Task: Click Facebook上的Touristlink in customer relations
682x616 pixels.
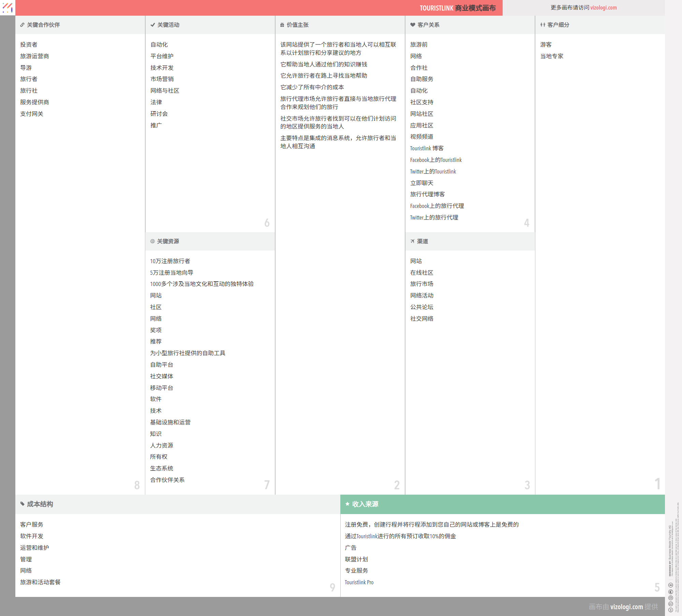Action: click(x=435, y=160)
